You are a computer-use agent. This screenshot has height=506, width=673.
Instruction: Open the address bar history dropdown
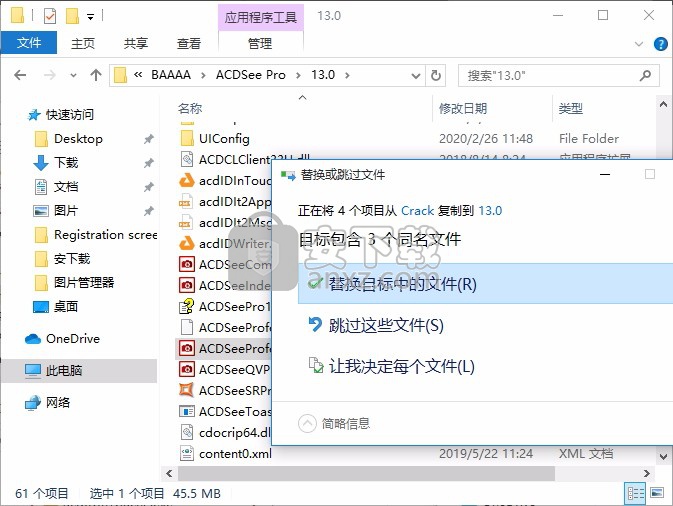415,76
